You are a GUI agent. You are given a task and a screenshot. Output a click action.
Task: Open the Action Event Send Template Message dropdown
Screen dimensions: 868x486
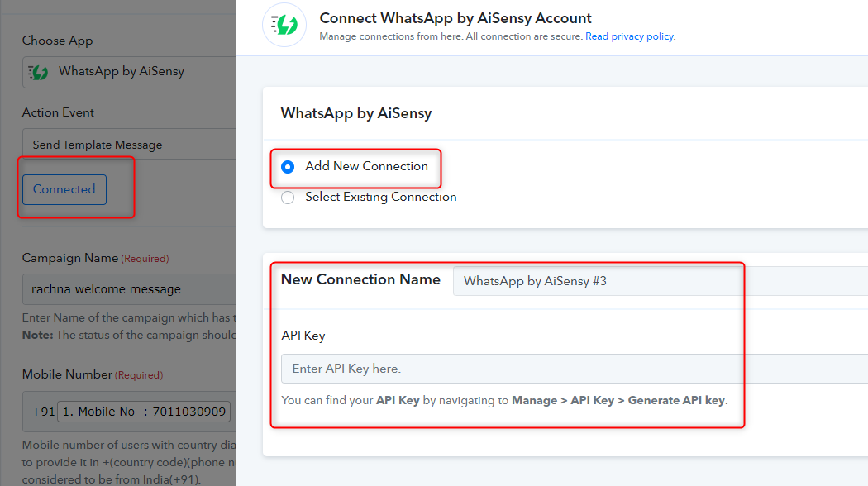click(130, 145)
